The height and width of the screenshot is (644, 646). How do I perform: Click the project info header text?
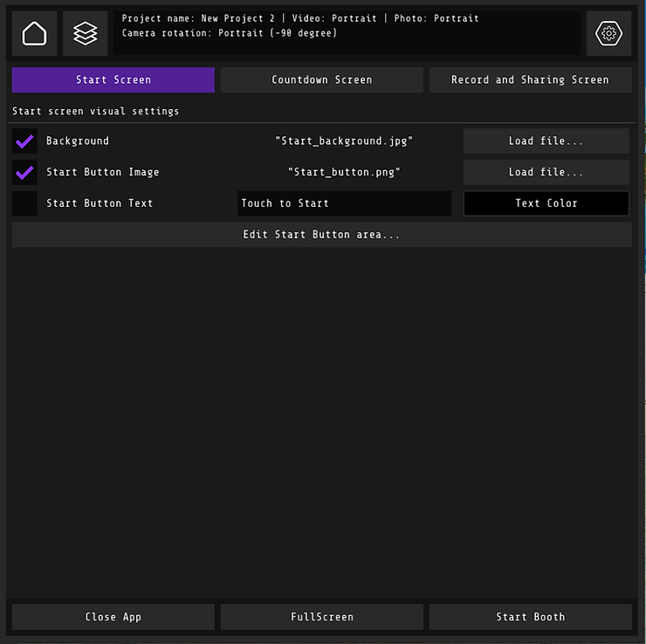pos(300,25)
